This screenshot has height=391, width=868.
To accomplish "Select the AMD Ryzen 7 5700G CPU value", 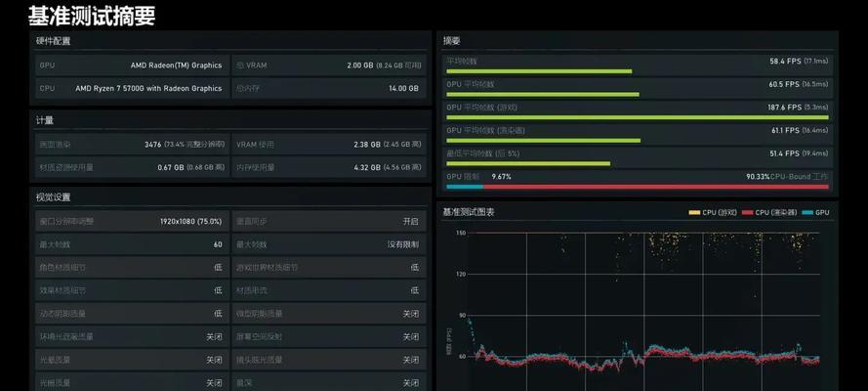I will click(149, 89).
